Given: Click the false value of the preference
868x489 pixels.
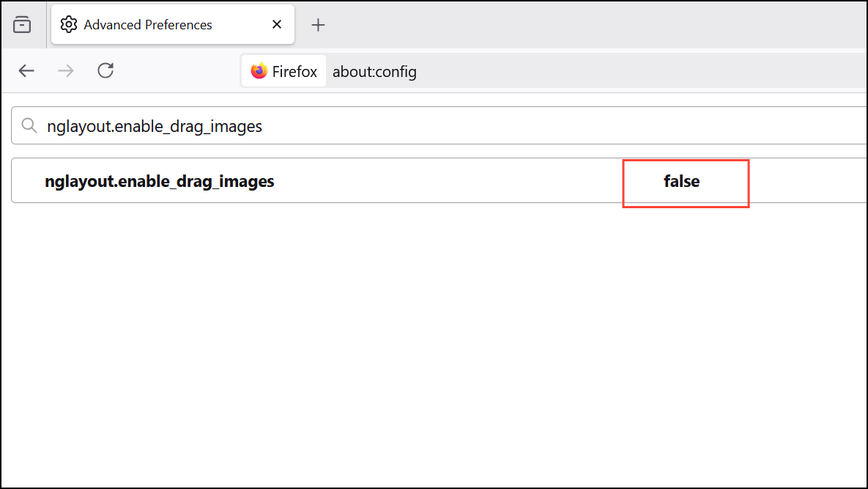Looking at the screenshot, I should (x=681, y=181).
